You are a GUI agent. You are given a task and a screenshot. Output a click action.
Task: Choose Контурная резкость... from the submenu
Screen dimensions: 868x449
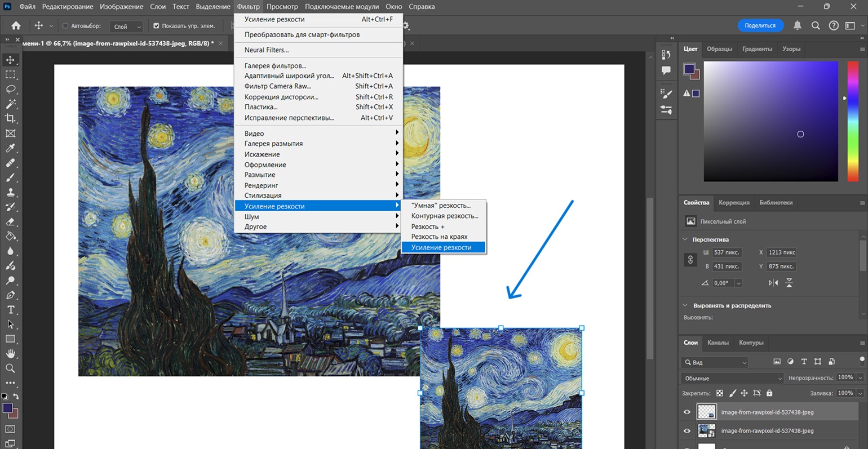[444, 216]
